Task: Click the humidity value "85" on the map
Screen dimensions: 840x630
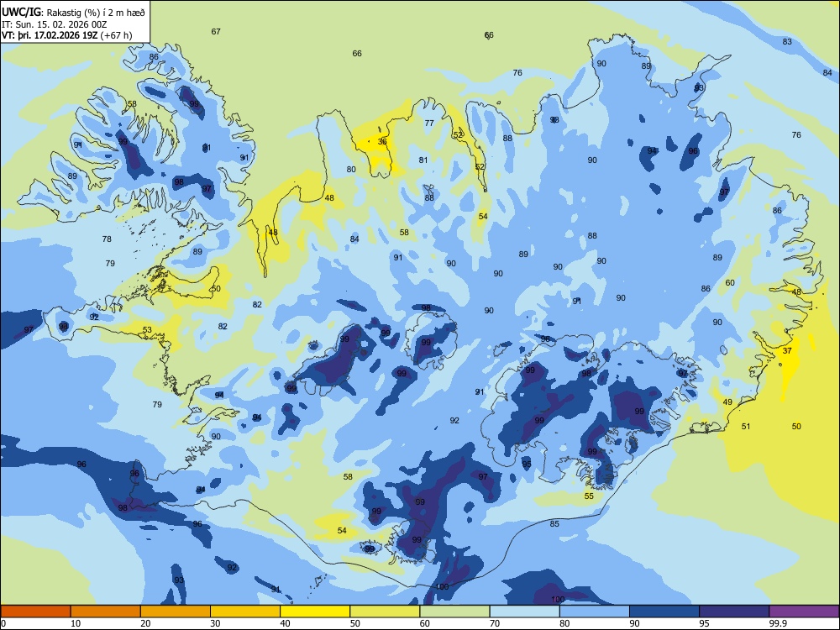Action: click(x=554, y=524)
